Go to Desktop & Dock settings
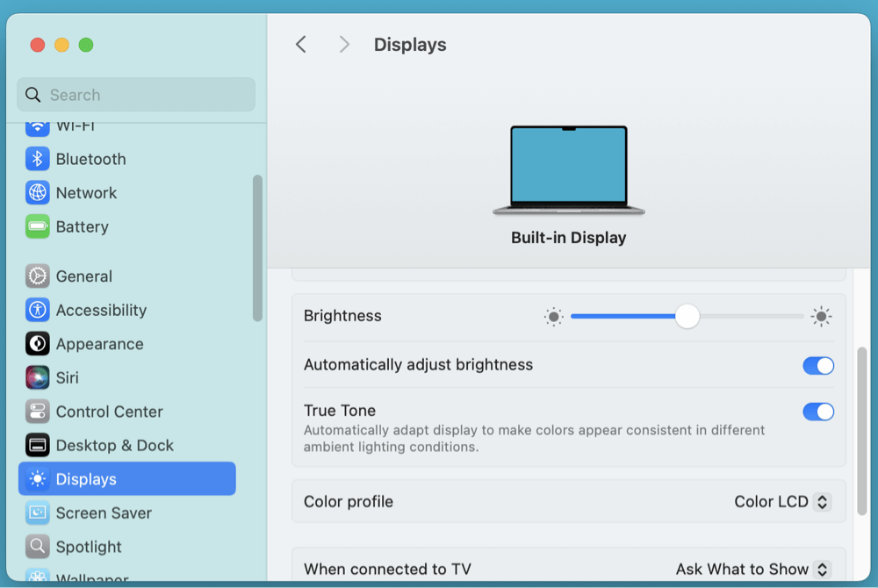Screen dimensions: 878x588 pos(114,446)
